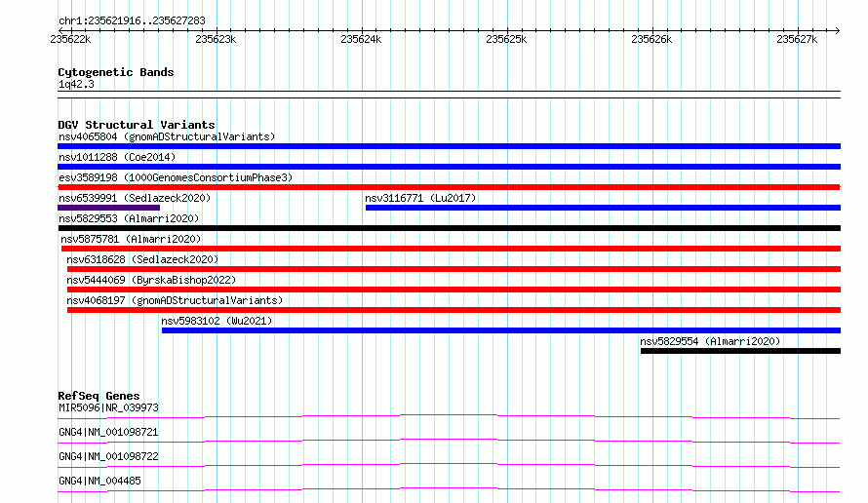This screenshot has height=503, width=868.
Task: Click the right arrowhead of the ruler
Action: 838,30
